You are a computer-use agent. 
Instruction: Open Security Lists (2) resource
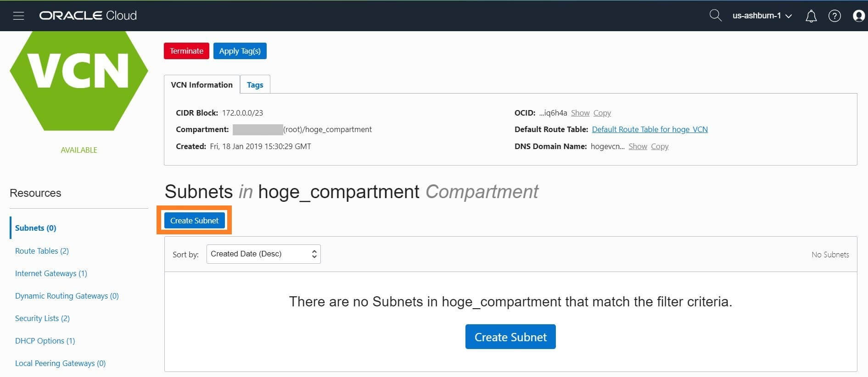click(x=42, y=318)
